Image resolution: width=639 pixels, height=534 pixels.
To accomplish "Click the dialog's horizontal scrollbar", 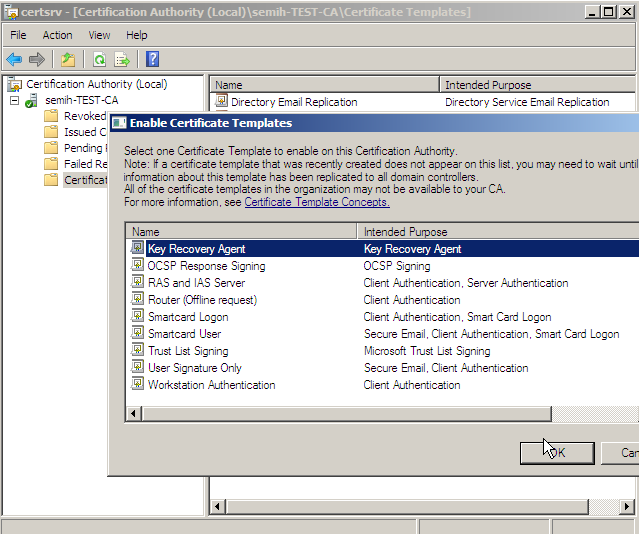I will (x=340, y=413).
